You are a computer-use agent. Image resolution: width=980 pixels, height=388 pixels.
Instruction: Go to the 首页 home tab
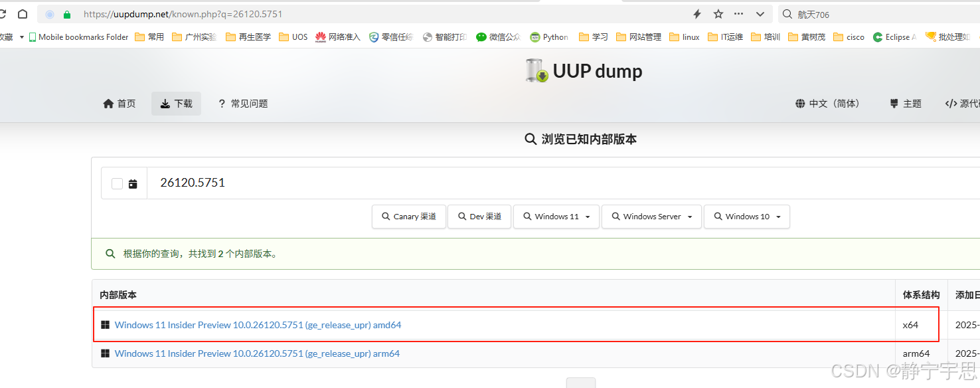120,104
